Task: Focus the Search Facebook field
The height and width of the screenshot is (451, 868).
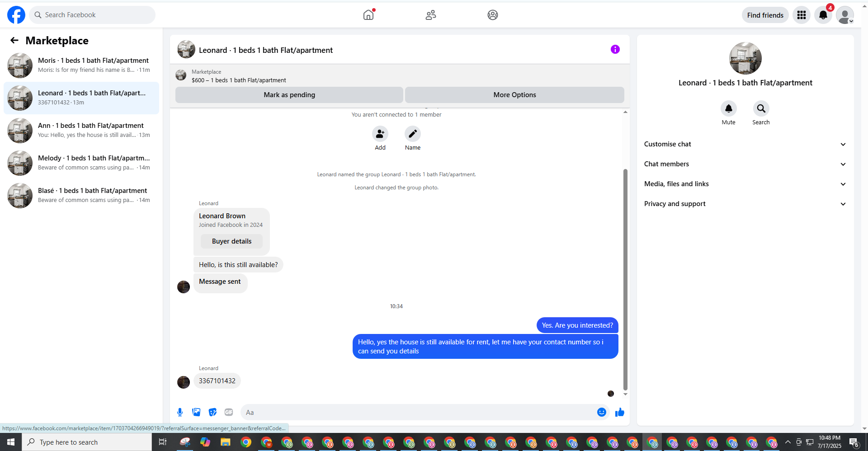Action: [x=92, y=15]
